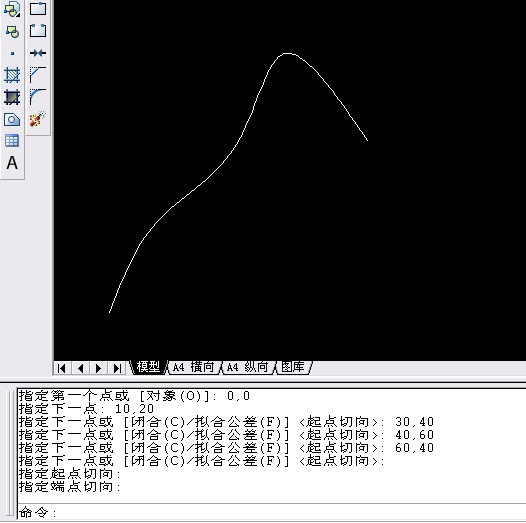Go to the previous layout tab

[x=80, y=368]
